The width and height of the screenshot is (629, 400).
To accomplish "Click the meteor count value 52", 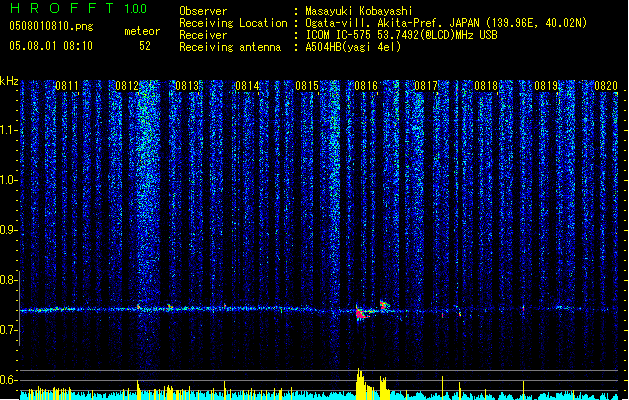I will coord(145,46).
